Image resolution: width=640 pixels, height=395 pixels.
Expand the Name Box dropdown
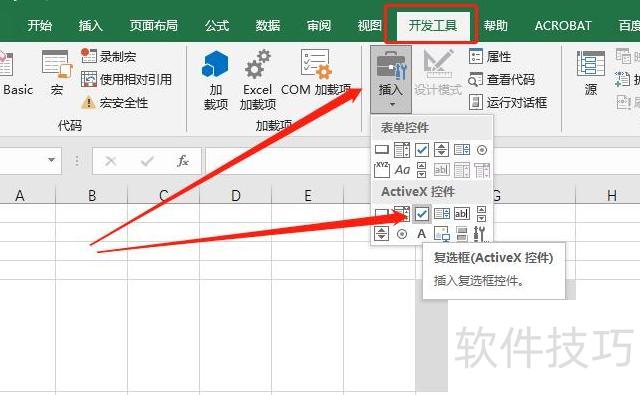click(51, 160)
